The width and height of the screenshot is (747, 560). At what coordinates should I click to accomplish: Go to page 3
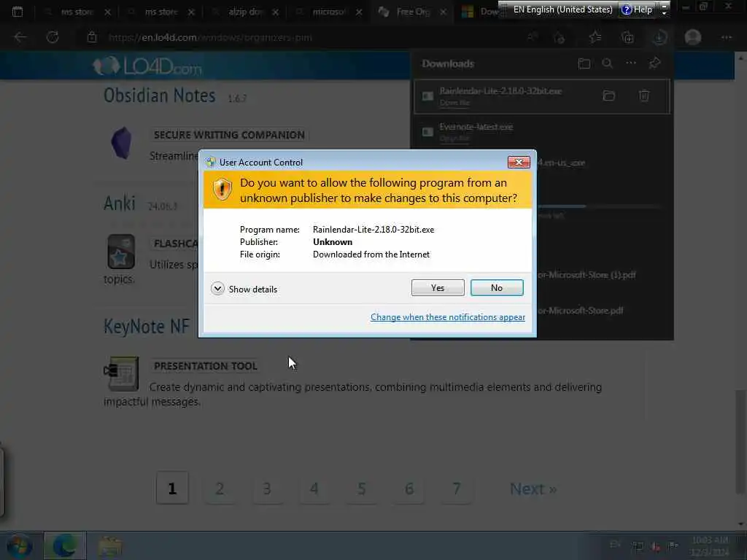click(x=267, y=488)
